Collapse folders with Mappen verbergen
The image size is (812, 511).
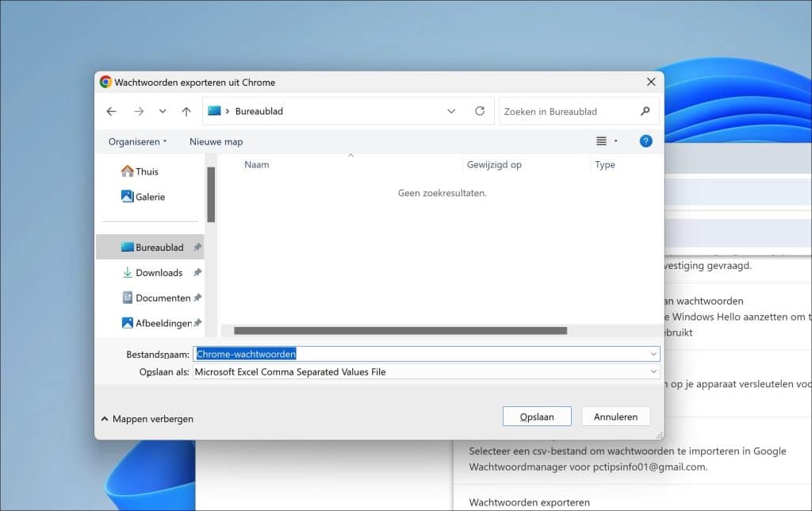(x=147, y=419)
